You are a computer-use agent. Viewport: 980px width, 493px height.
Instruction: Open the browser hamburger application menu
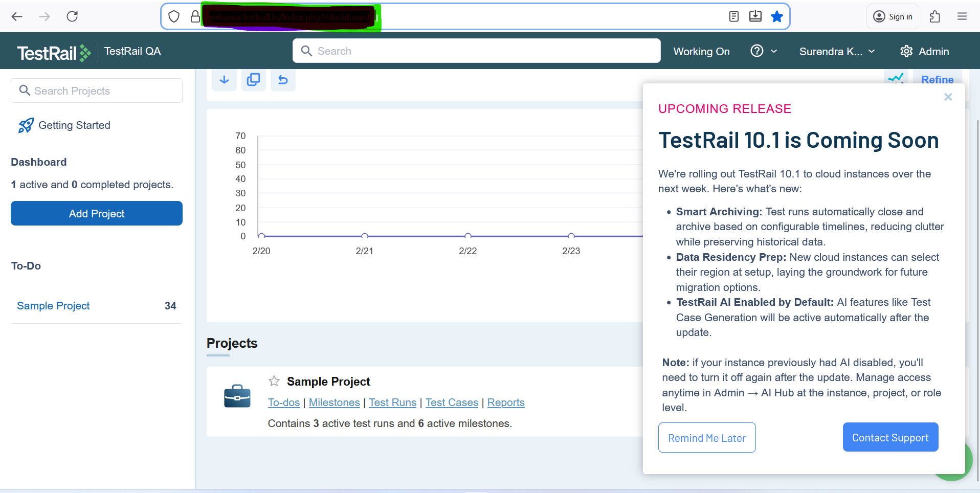click(962, 17)
